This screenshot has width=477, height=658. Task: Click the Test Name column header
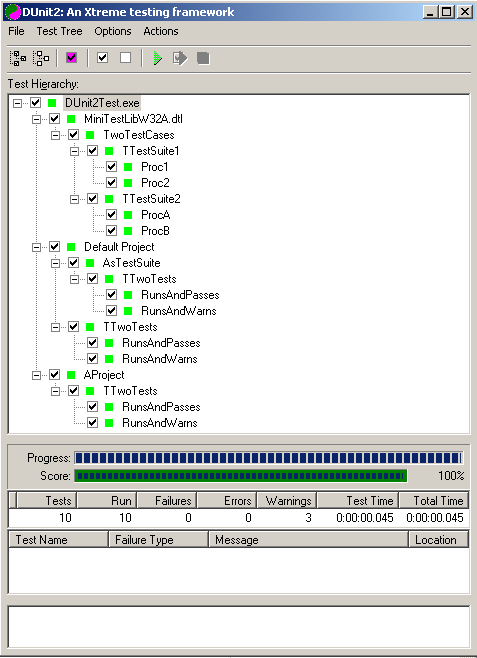click(58, 540)
